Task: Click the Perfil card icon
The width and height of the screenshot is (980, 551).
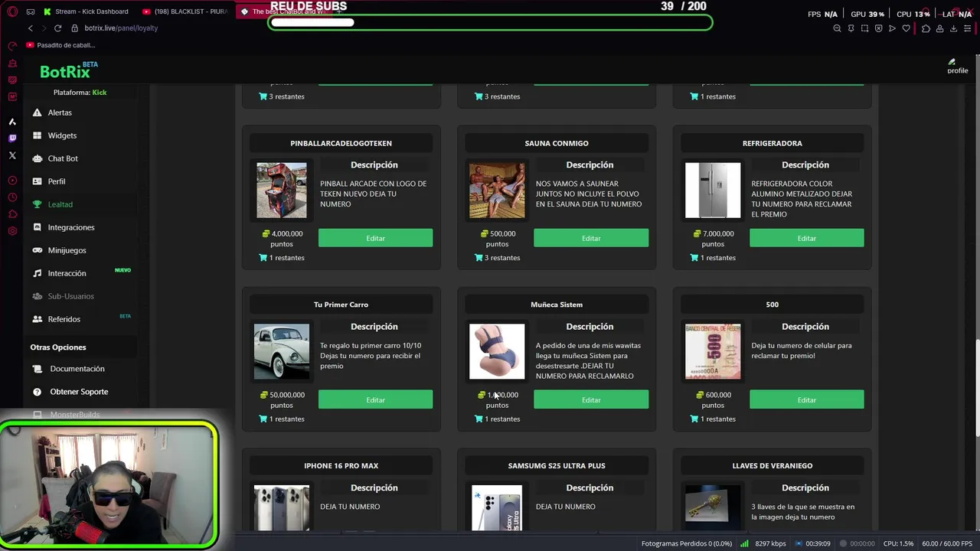Action: coord(37,181)
